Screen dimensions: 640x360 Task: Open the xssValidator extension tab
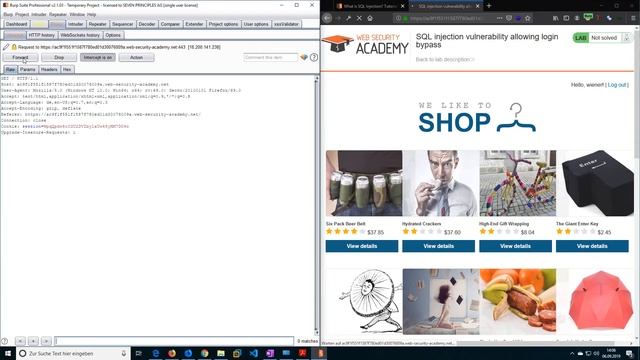point(287,24)
